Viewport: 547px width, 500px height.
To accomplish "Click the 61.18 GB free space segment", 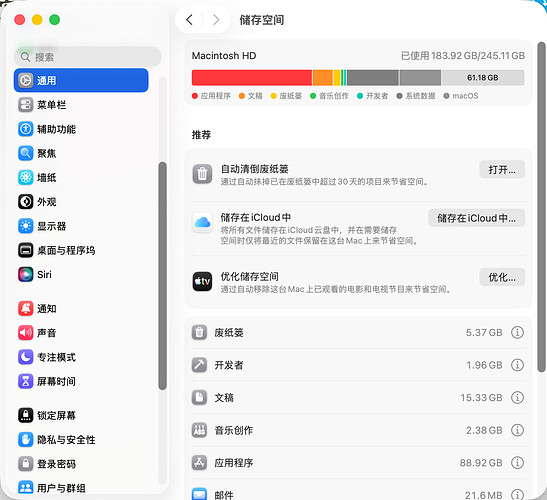I will click(483, 77).
